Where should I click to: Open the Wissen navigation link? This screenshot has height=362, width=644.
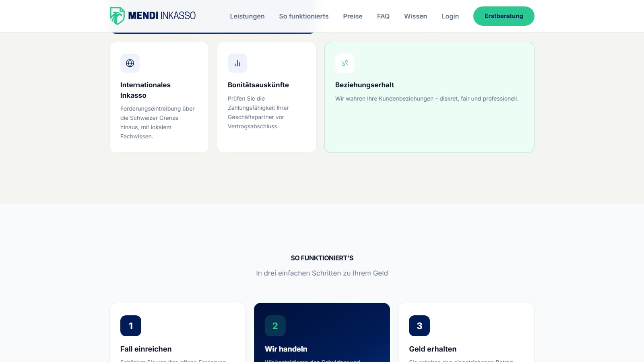[x=415, y=16]
